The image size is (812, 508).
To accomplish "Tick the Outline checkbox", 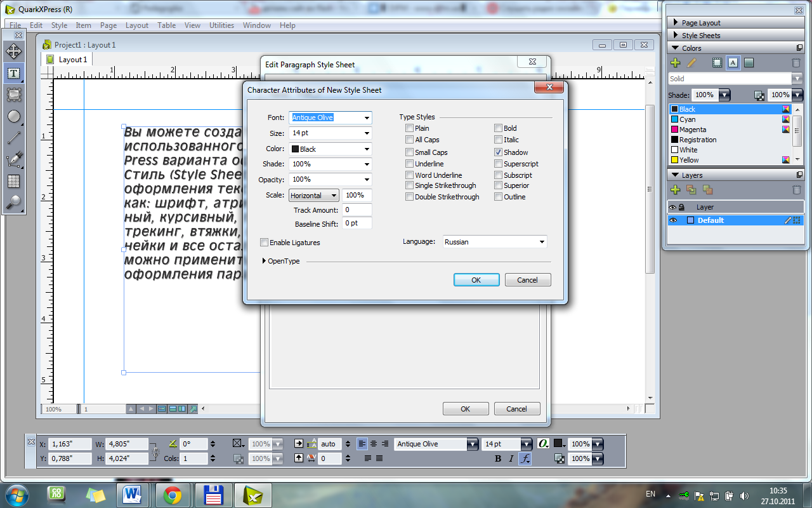I will 498,197.
